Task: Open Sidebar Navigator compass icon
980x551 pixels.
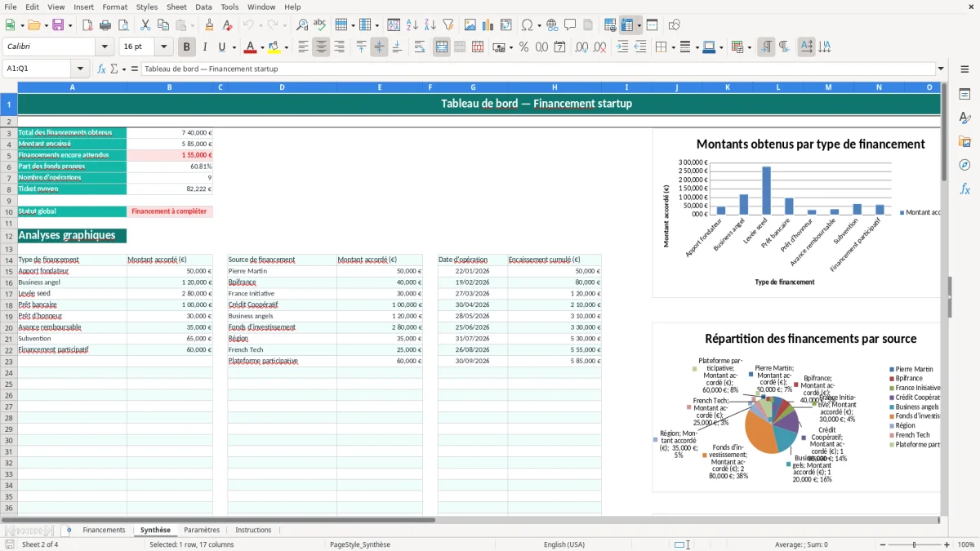Action: click(x=964, y=165)
